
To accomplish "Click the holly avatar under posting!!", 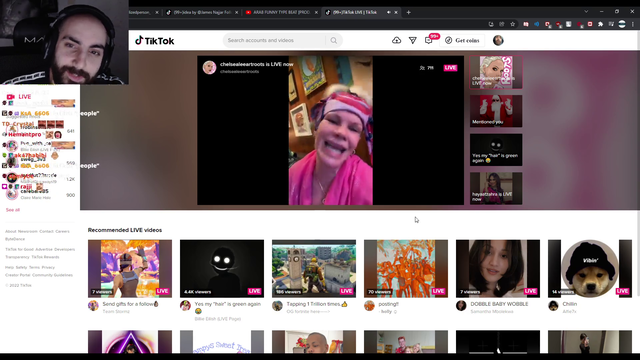I will 369,306.
